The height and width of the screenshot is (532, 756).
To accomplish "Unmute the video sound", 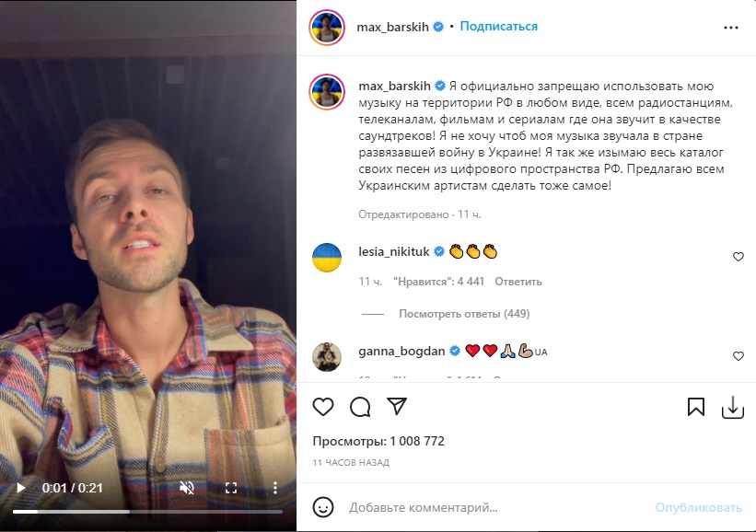I will click(x=187, y=488).
